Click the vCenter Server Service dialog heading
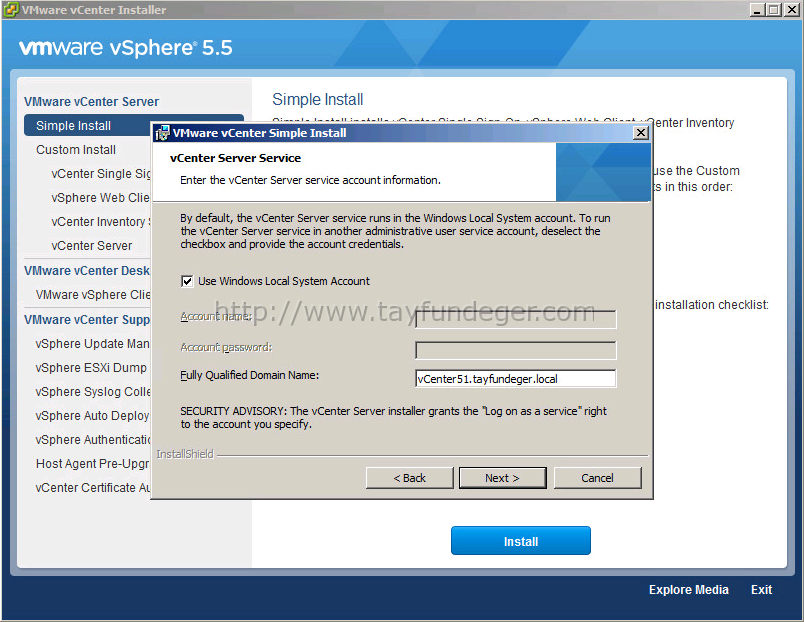This screenshot has height=622, width=804. 235,158
